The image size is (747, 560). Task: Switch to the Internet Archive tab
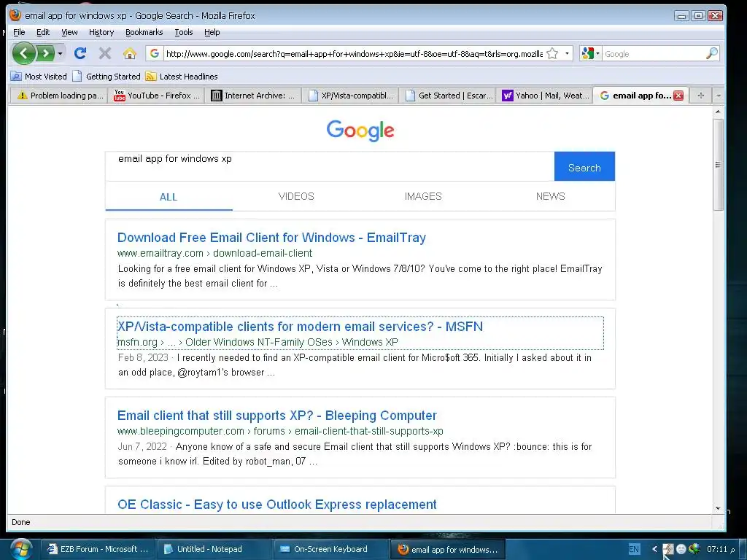(253, 96)
